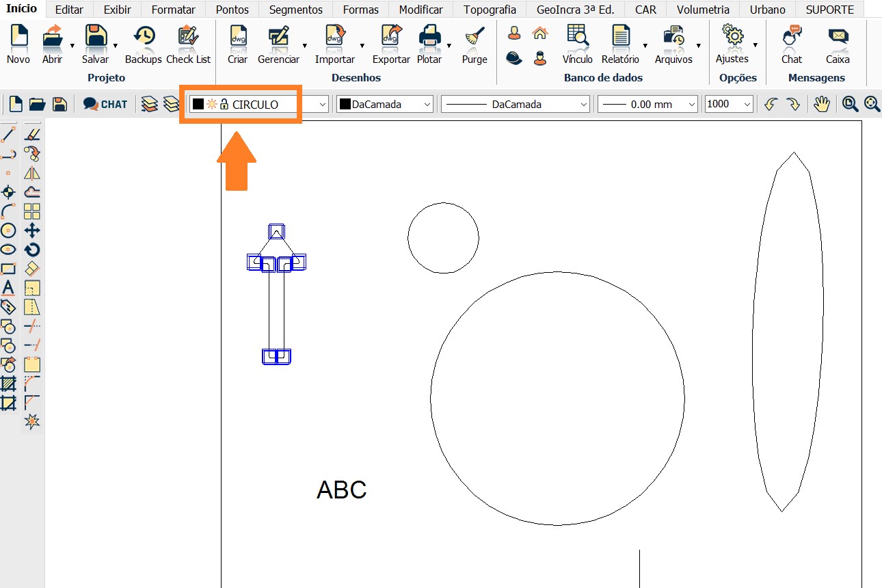Toggle the sun visibility icon of the CIRCULO layer

pos(211,104)
